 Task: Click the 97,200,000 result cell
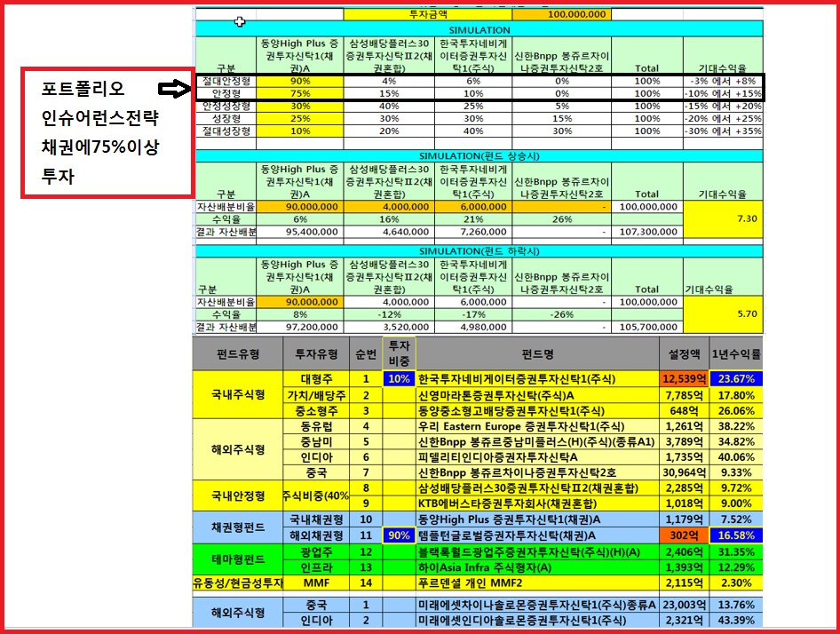click(300, 327)
